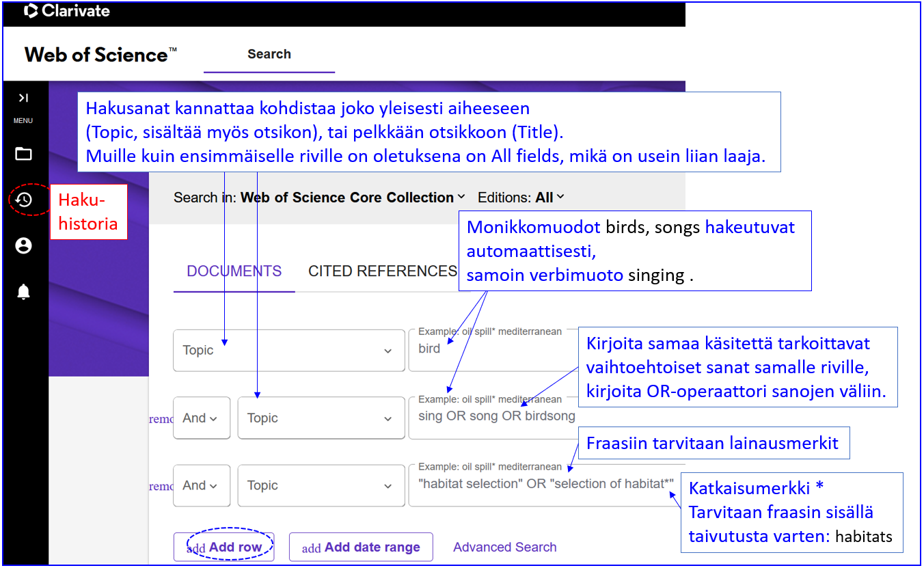Switch to the Search tab
This screenshot has width=924, height=568.
[269, 55]
